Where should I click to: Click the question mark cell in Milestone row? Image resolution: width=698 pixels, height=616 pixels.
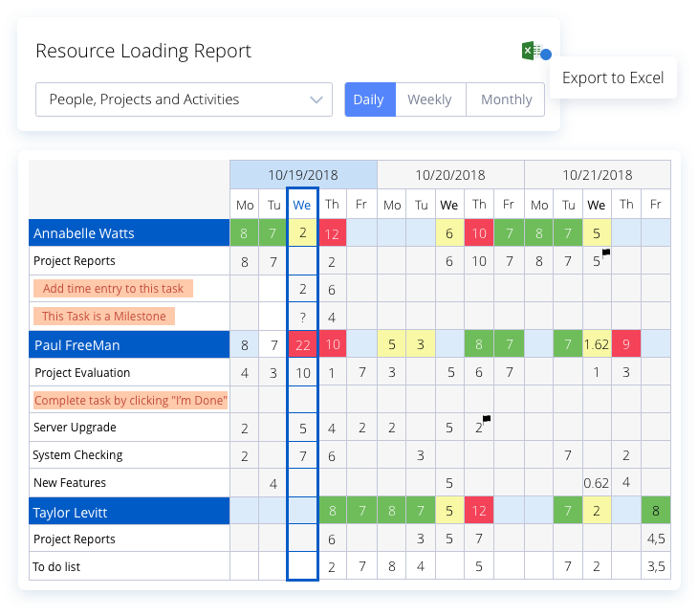303,318
